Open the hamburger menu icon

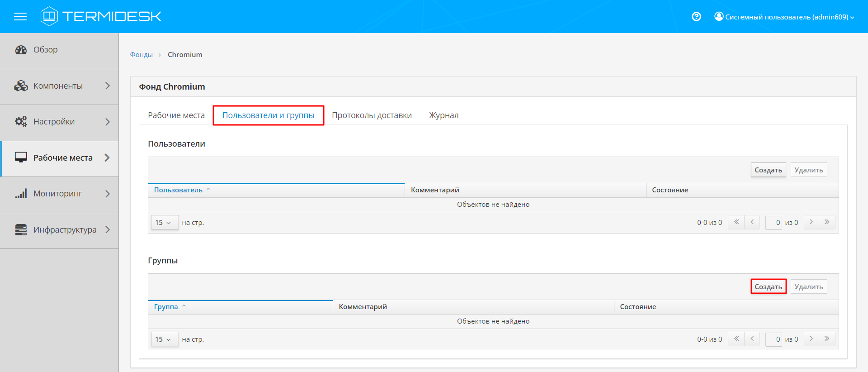coord(20,17)
